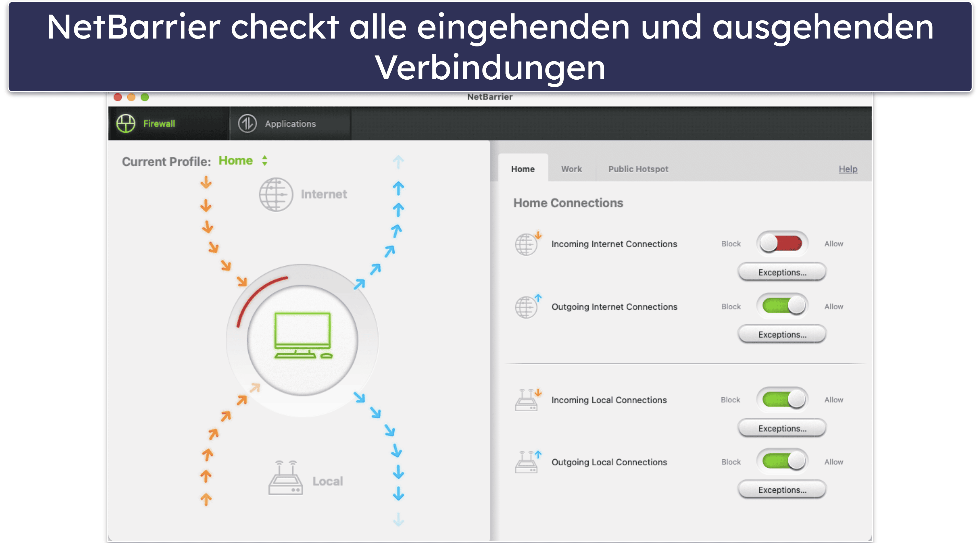Image resolution: width=980 pixels, height=543 pixels.
Task: Click the Firewall shield globe icon
Action: point(126,124)
